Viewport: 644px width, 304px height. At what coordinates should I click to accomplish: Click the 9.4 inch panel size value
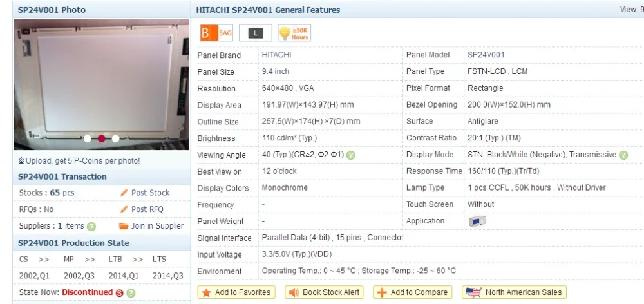[x=276, y=71]
